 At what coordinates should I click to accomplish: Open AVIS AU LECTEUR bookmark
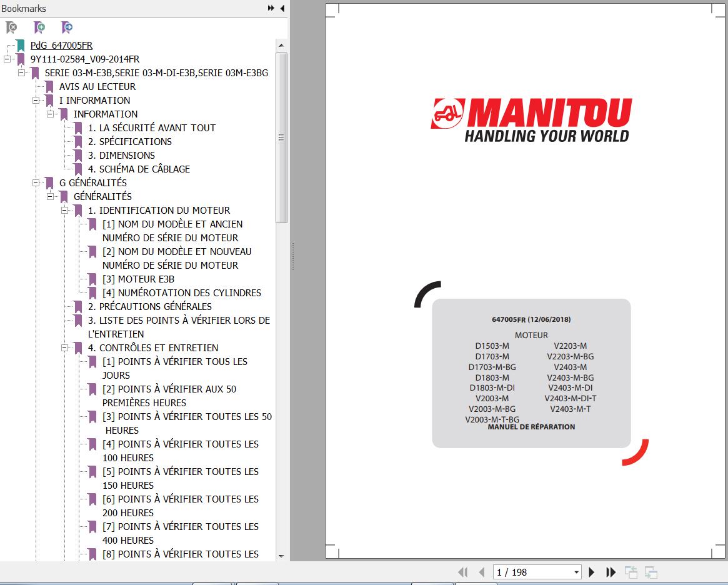[97, 87]
